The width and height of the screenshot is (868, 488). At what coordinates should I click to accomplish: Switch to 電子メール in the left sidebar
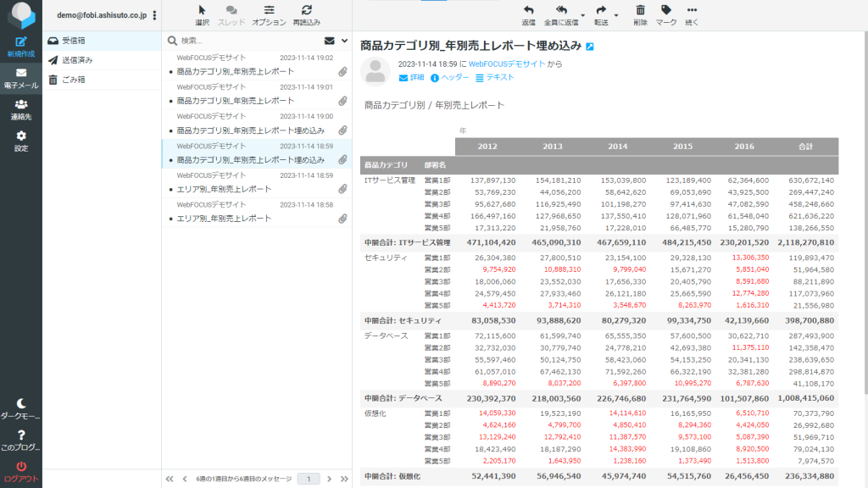(x=22, y=72)
